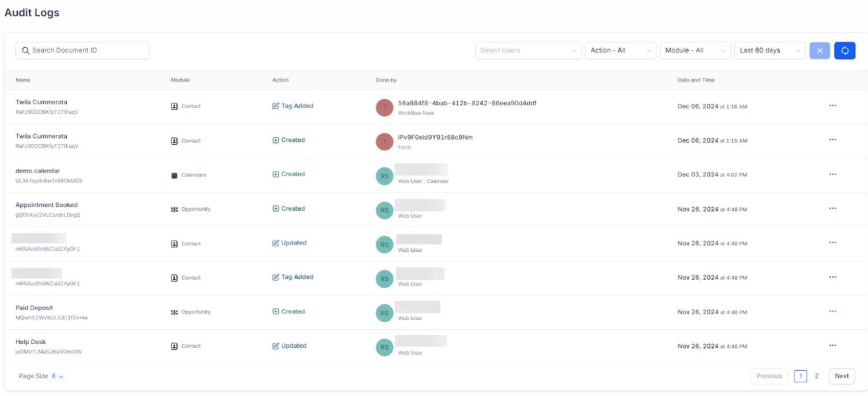The height and width of the screenshot is (396, 868).
Task: Open three-dot menu for demo.calendar row
Action: tap(833, 175)
